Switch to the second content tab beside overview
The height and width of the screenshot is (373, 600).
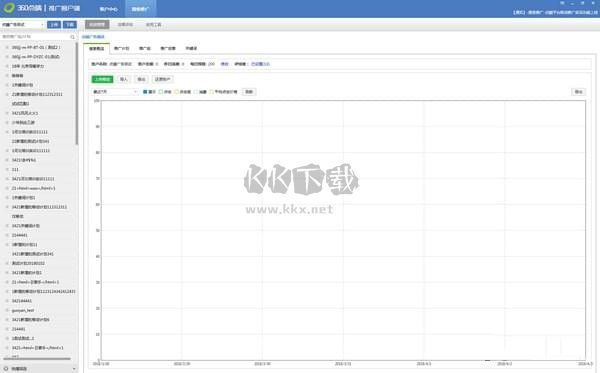pyautogui.click(x=122, y=49)
